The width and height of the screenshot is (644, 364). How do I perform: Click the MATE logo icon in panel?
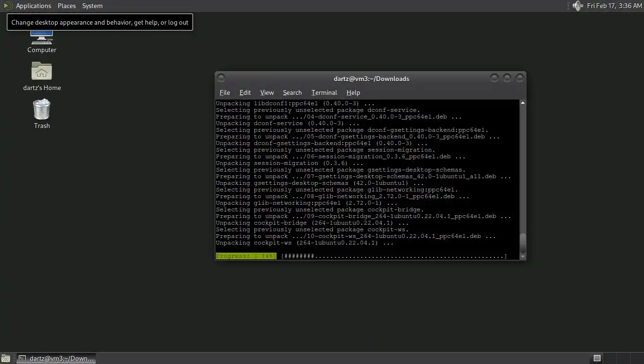pos(7,6)
